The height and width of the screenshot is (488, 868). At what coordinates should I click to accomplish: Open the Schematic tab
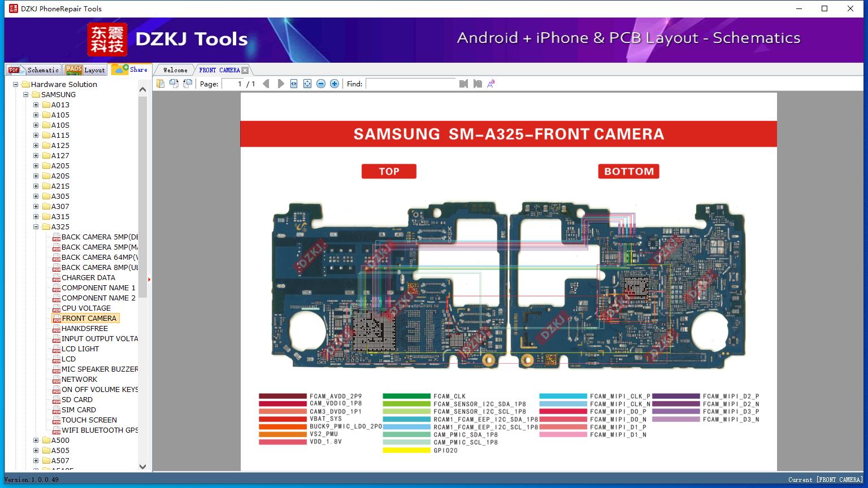34,69
